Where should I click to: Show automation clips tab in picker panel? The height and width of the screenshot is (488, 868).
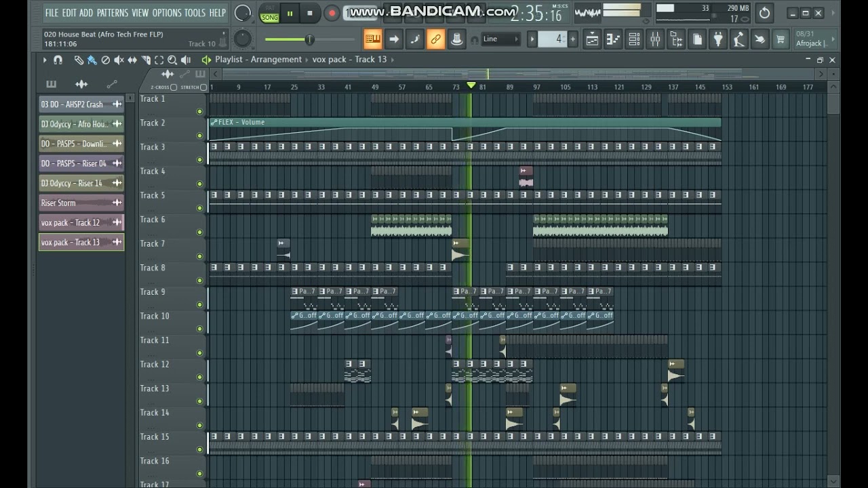tap(112, 84)
